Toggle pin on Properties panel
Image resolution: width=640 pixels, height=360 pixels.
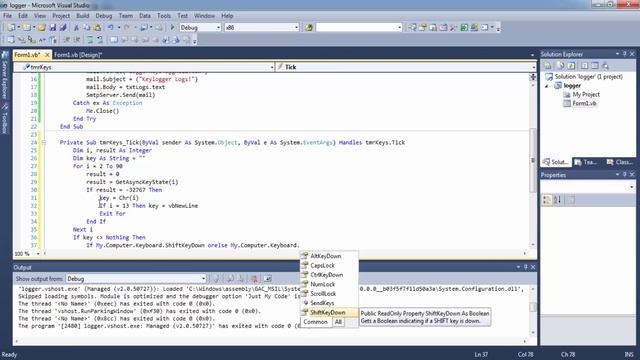[624, 175]
